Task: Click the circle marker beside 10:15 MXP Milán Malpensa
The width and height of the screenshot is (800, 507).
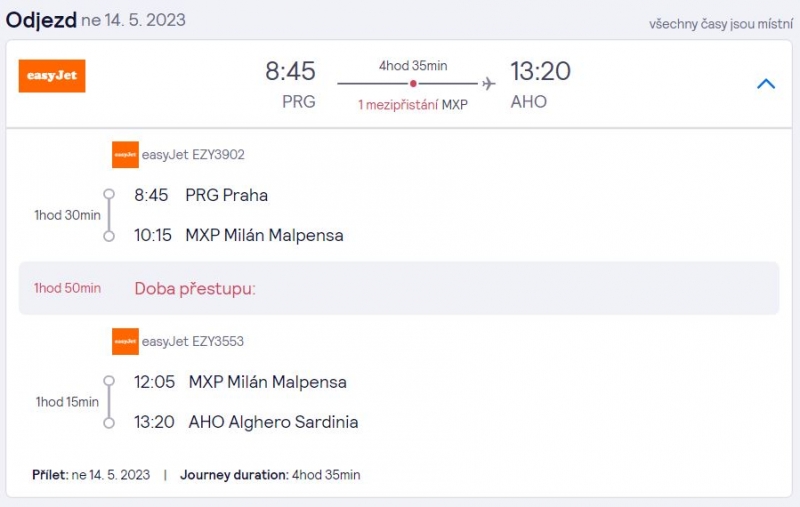Action: tap(109, 236)
